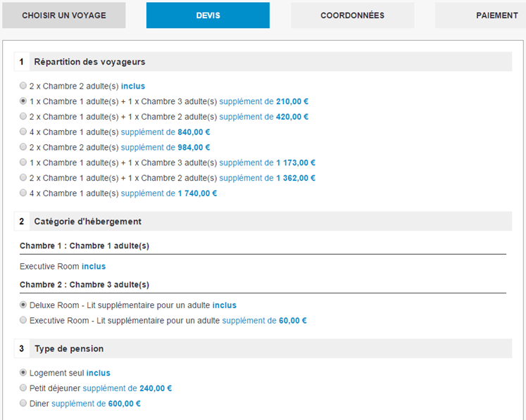Viewport: 526px width, 420px height.
Task: Choose room split with 1 173,00 € supplement
Action: 23,163
